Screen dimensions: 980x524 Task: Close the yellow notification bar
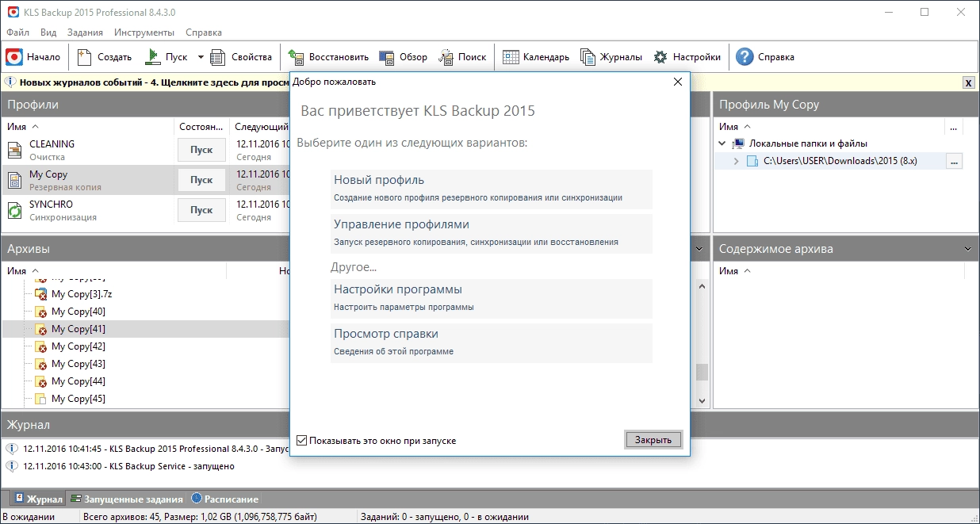pyautogui.click(x=969, y=82)
